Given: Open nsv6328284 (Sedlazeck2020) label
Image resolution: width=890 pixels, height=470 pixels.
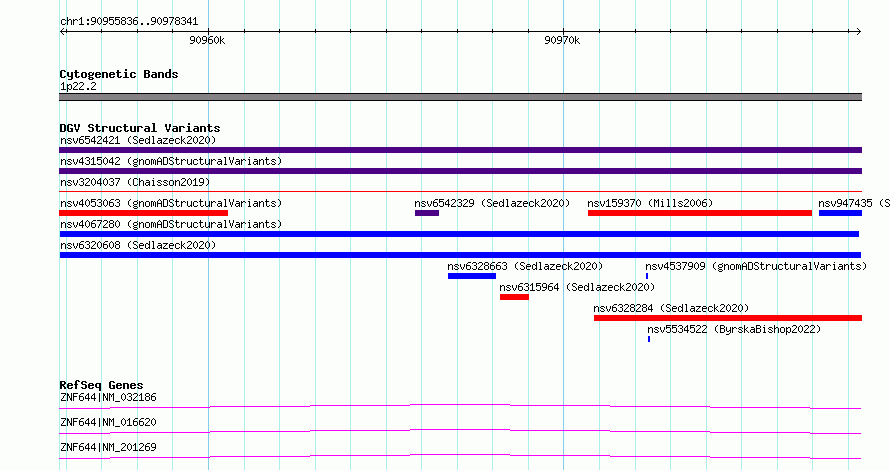Looking at the screenshot, I should [671, 308].
